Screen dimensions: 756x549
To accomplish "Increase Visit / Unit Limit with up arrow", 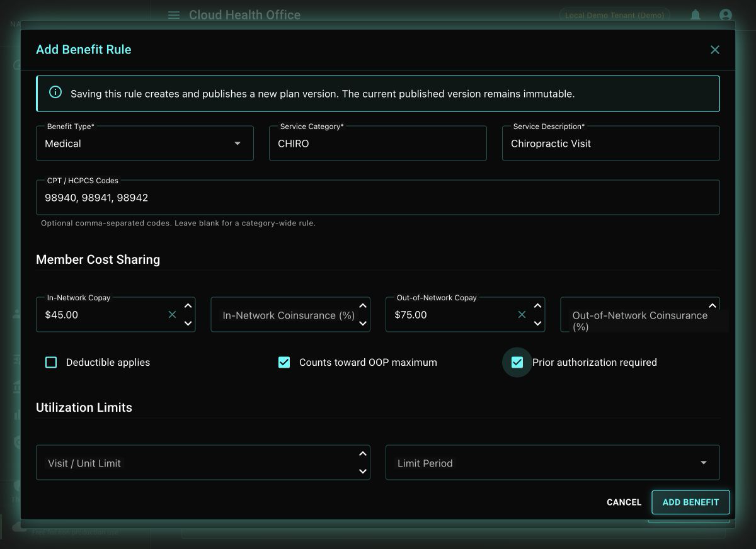I will coord(363,454).
